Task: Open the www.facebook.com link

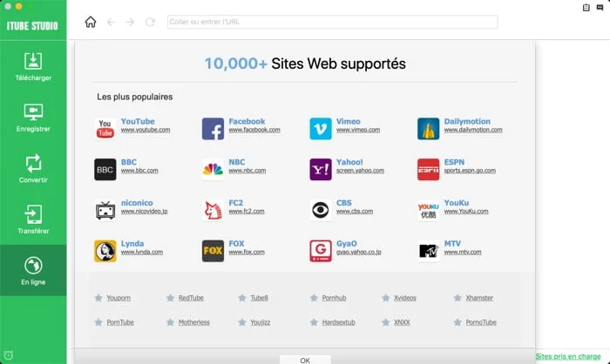Action: [254, 130]
